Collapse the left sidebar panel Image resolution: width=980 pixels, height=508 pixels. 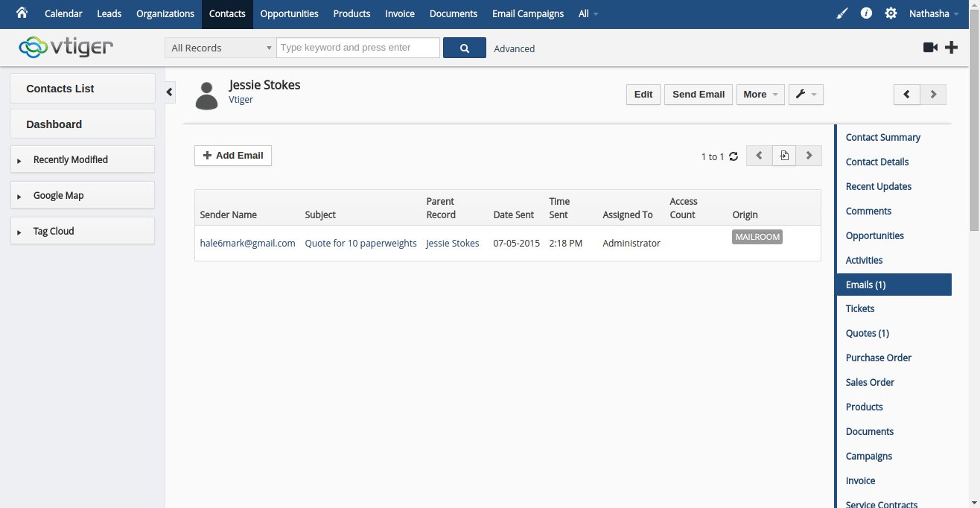pyautogui.click(x=169, y=92)
